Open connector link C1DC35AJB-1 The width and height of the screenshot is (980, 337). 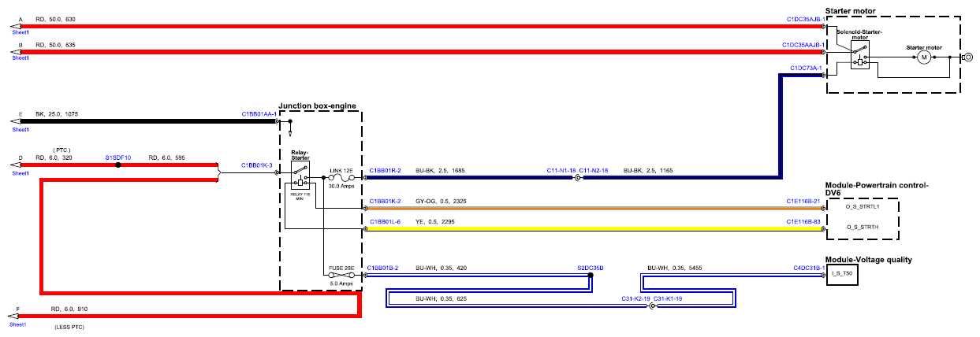[804, 19]
